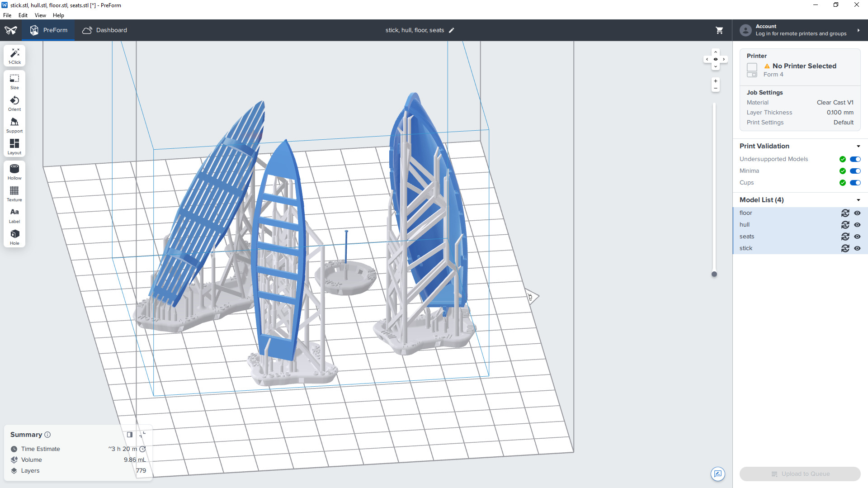The image size is (868, 488).
Task: Open the Help menu
Action: [x=58, y=15]
